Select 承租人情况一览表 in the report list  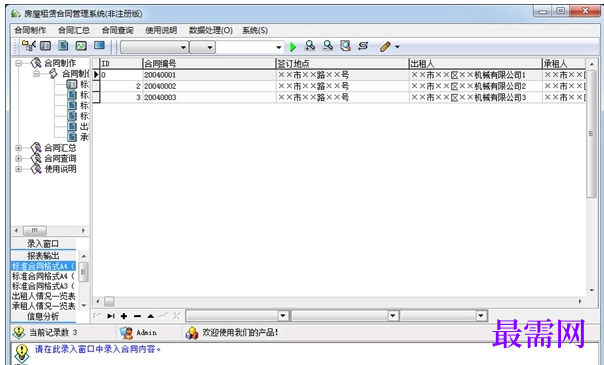pyautogui.click(x=43, y=306)
